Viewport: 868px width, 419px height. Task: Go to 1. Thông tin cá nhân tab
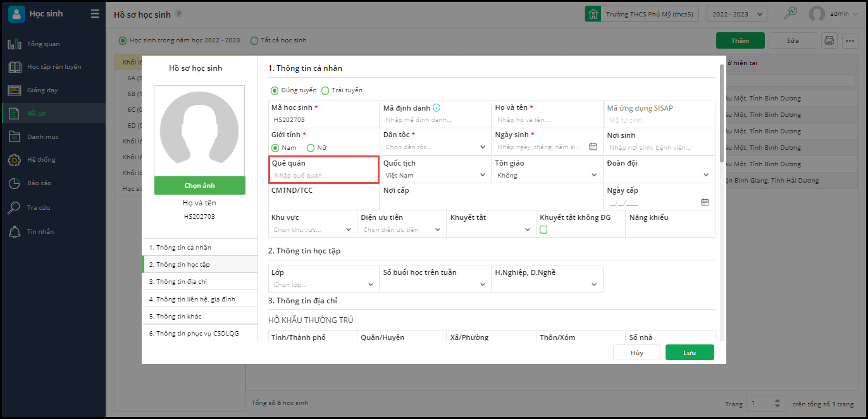click(x=200, y=247)
